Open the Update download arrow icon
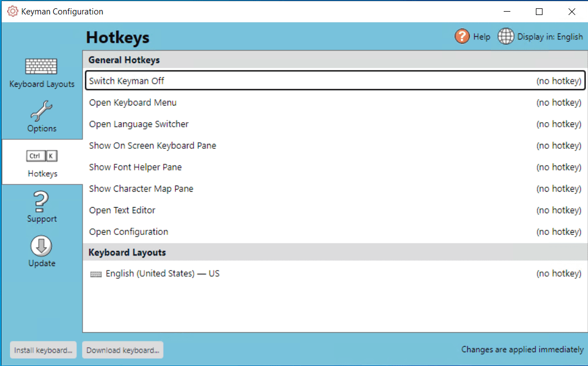 point(41,246)
